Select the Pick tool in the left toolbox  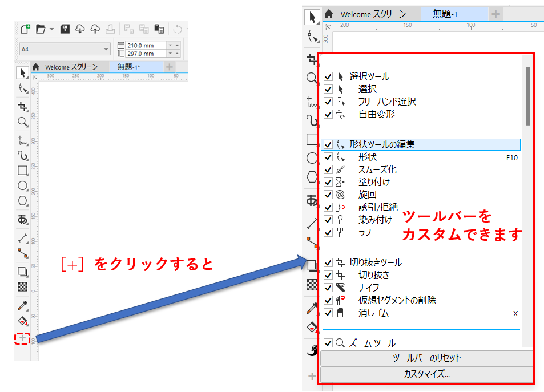click(x=23, y=73)
